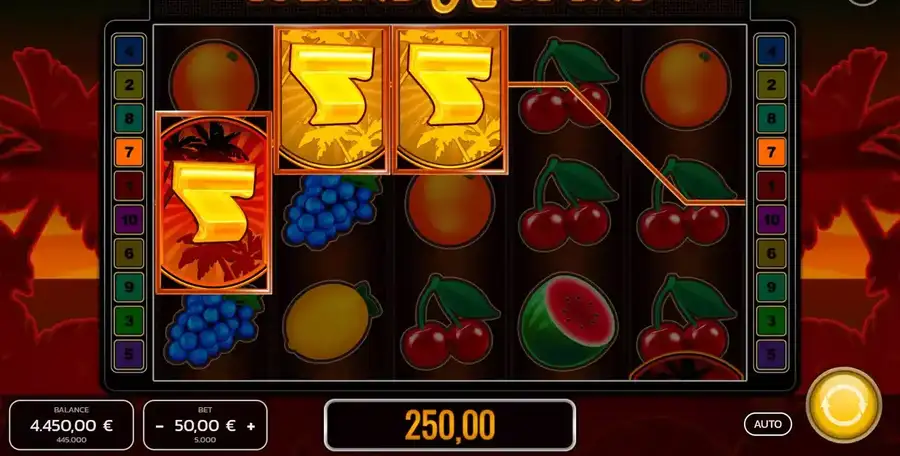Select payline 4 on right column
This screenshot has height=456, width=900.
771,51
